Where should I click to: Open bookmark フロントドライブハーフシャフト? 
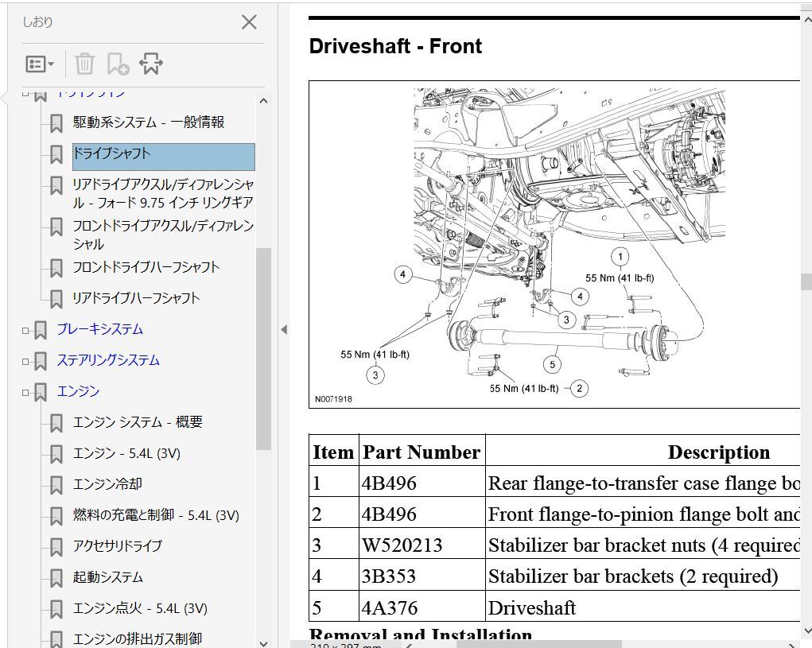146,268
